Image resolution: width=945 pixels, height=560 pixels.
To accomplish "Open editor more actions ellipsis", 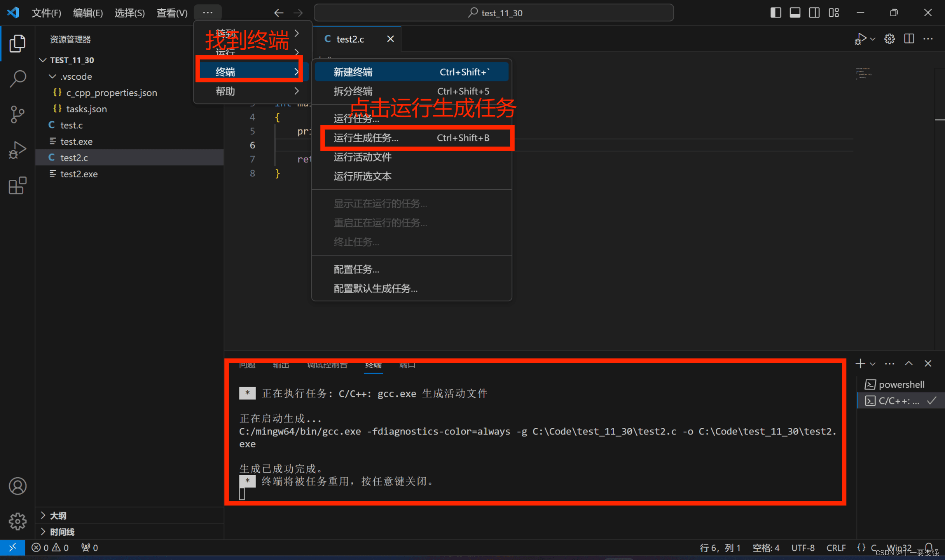I will [928, 39].
